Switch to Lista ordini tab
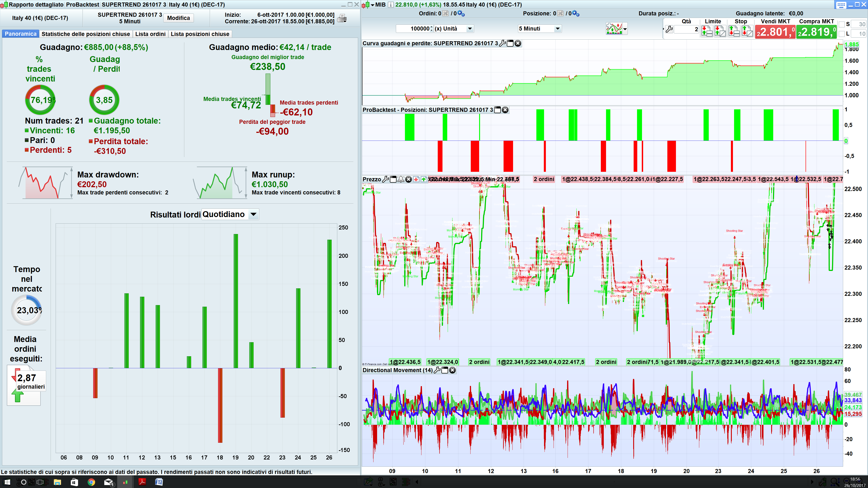868x488 pixels. point(150,34)
